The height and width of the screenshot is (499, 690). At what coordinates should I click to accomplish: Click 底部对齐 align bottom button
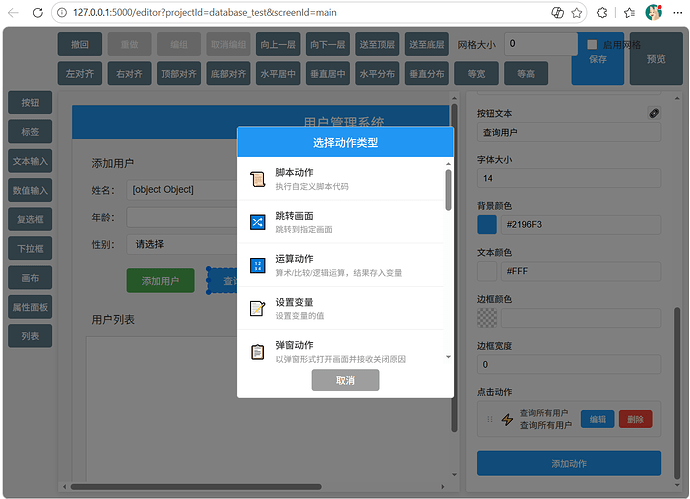coord(228,73)
